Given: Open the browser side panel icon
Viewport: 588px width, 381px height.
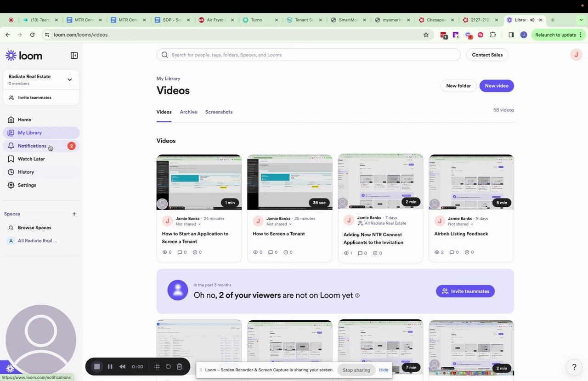Looking at the screenshot, I should coord(511,35).
